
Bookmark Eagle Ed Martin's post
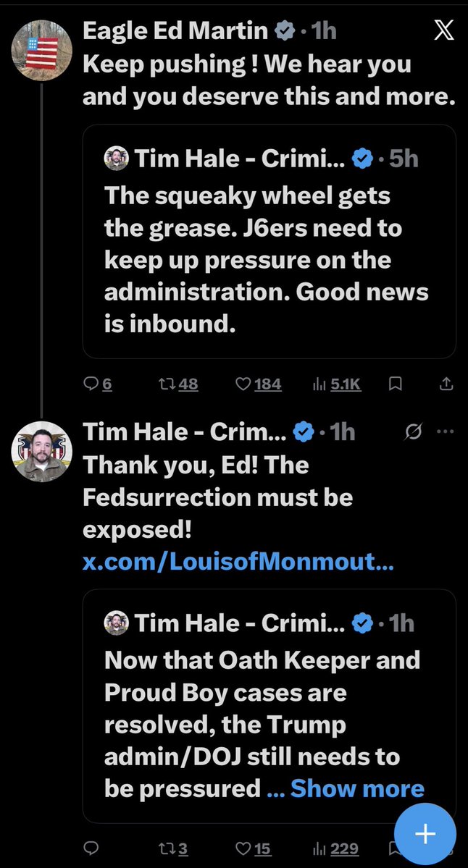coord(396,384)
